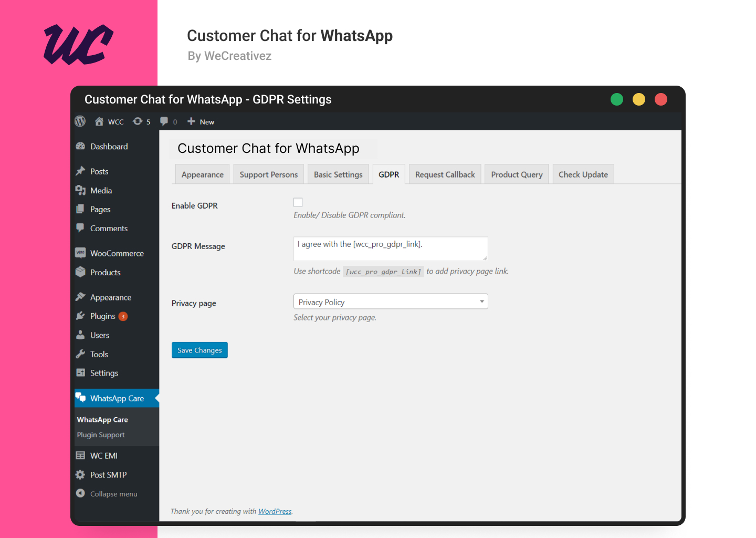Open the WC EMI menu item
756x538 pixels.
point(104,456)
